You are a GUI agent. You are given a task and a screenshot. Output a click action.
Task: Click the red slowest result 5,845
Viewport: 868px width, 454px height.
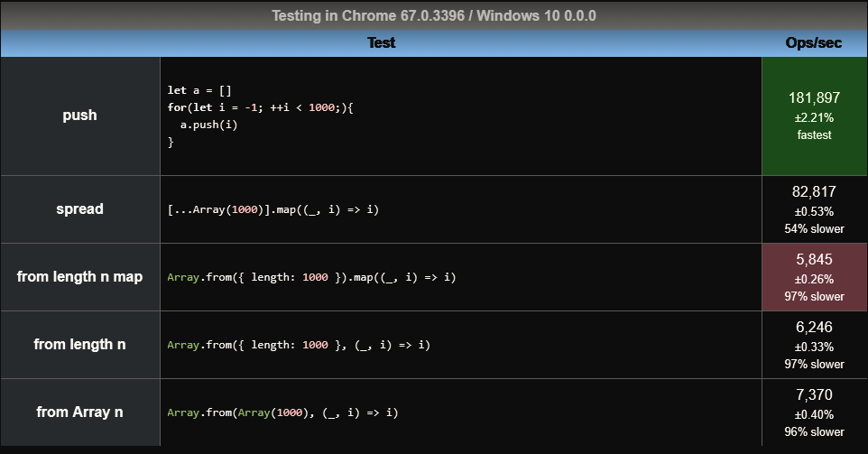click(814, 277)
